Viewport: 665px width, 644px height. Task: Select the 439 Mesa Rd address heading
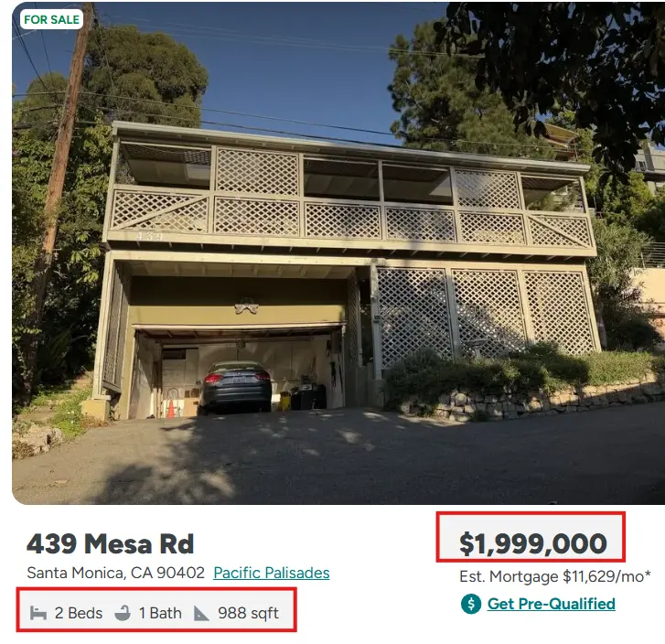pos(110,543)
